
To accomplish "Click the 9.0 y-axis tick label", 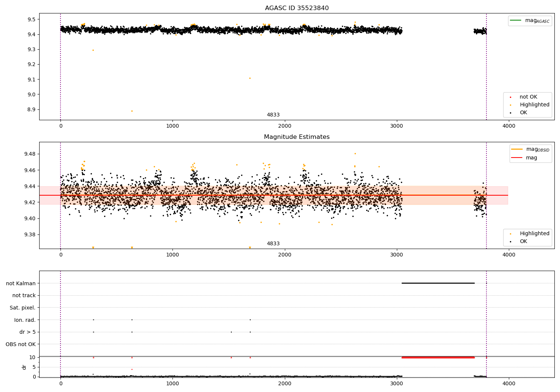I will click(31, 94).
